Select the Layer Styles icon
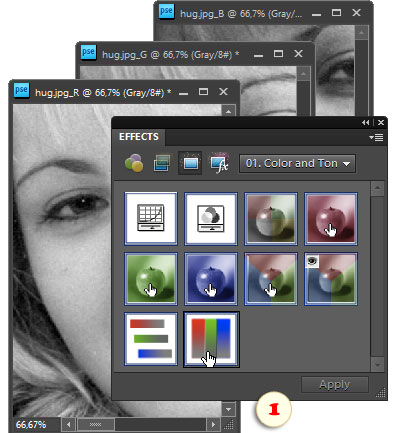Viewport: 393px width, 433px height. coord(162,163)
